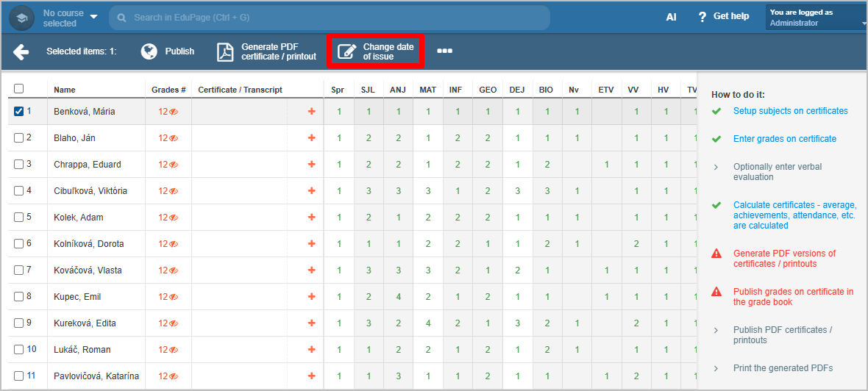Open the No course selected dropdown
The height and width of the screenshot is (391, 868).
coord(70,18)
